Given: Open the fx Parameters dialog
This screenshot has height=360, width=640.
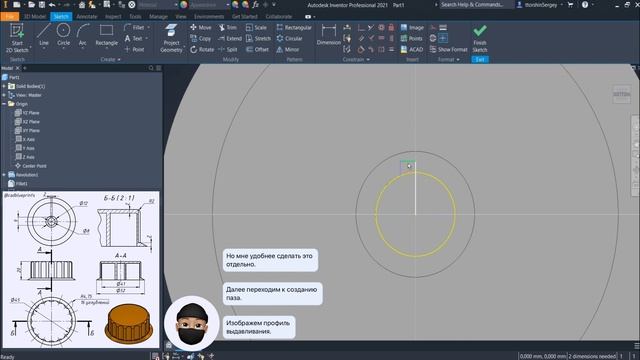Looking at the screenshot, I should coord(256,5).
